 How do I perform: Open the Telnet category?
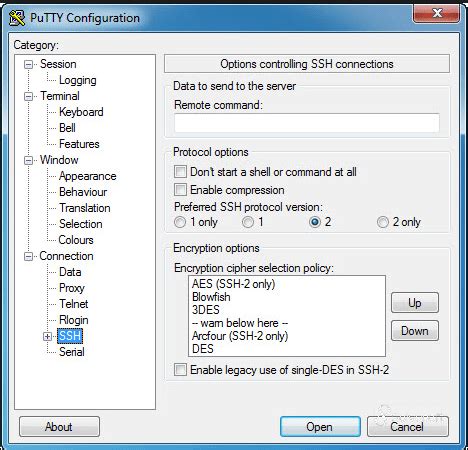[x=74, y=304]
